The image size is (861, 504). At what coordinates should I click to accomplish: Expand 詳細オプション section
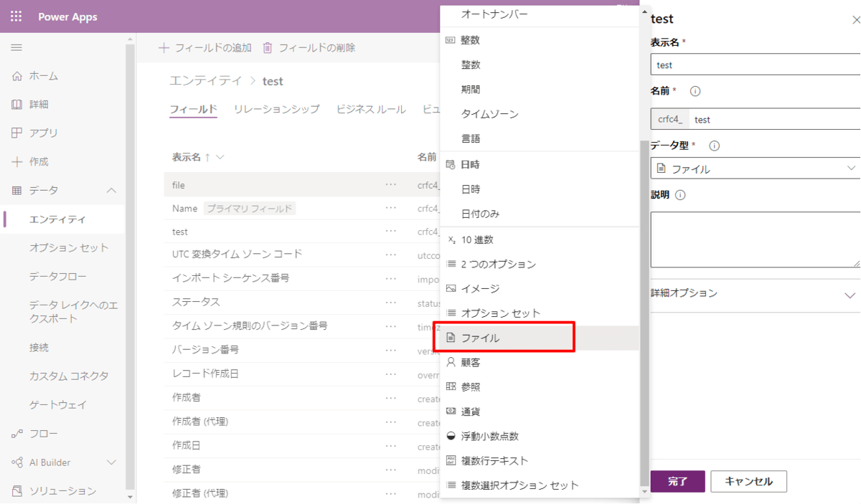tap(755, 294)
